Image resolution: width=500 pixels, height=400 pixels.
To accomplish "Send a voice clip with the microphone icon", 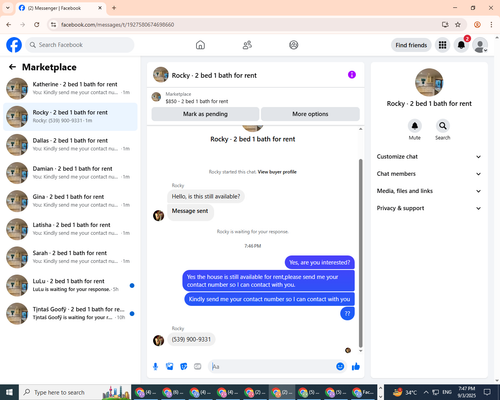I will [155, 367].
